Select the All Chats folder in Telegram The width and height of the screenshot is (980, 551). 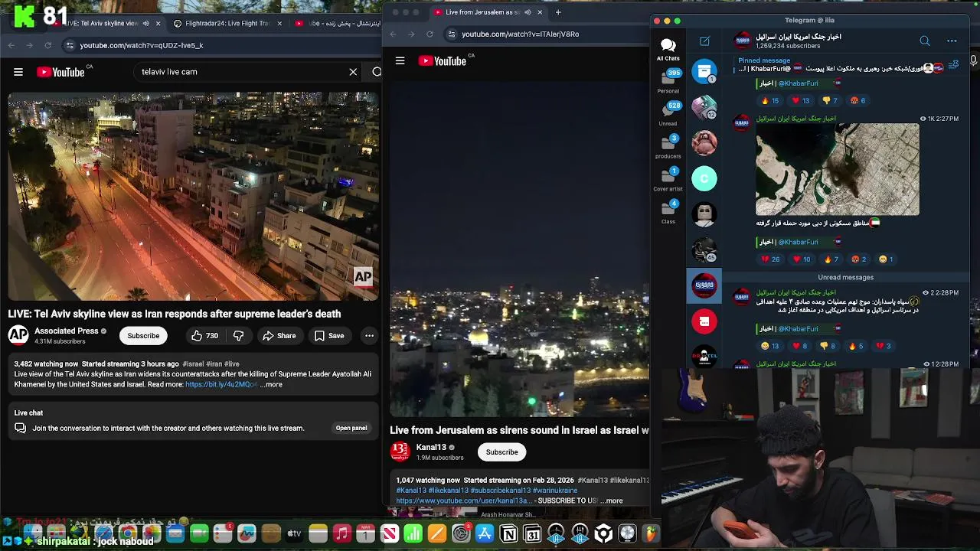tap(668, 50)
